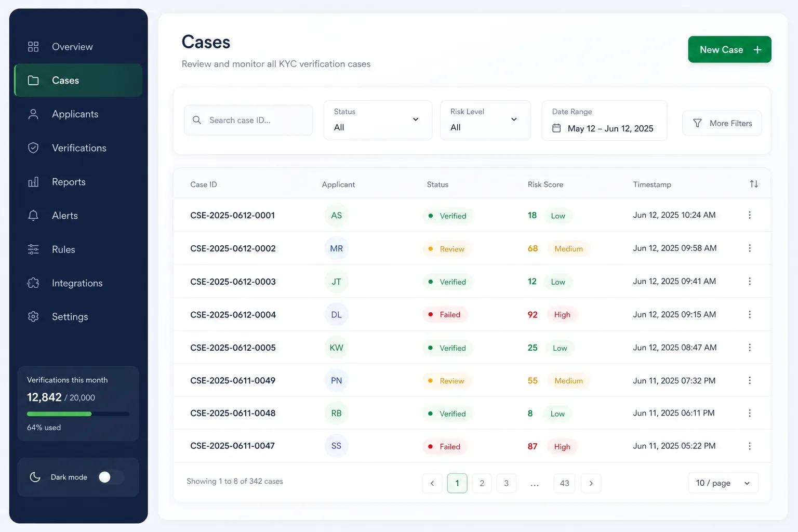
Task: Go to page 2
Action: pyautogui.click(x=482, y=483)
